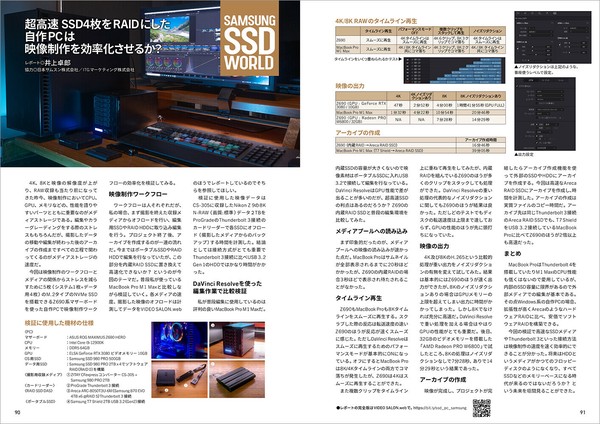Image resolution: width=600 pixels, height=424 pixels.
Task: Click the table cell "10分54秒"
Action: 444,113
